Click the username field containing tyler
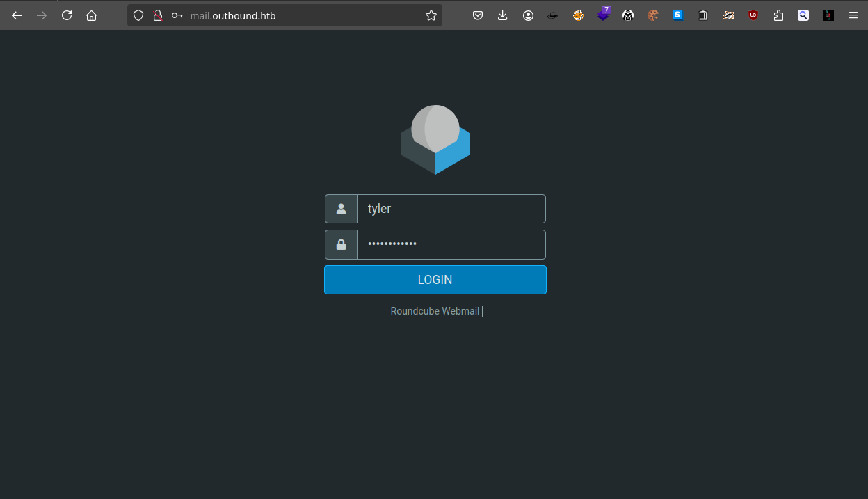 [451, 209]
